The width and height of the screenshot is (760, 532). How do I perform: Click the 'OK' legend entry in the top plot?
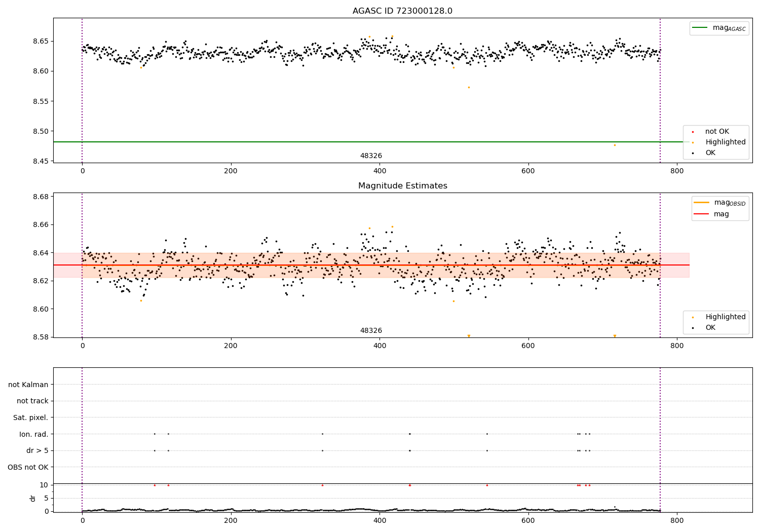tap(710, 153)
